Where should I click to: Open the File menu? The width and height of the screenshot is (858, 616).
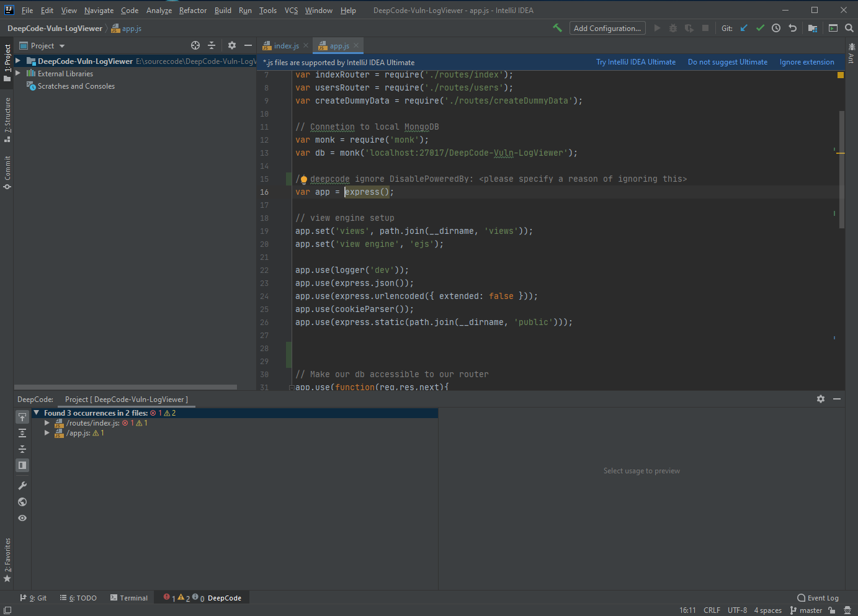pos(27,11)
